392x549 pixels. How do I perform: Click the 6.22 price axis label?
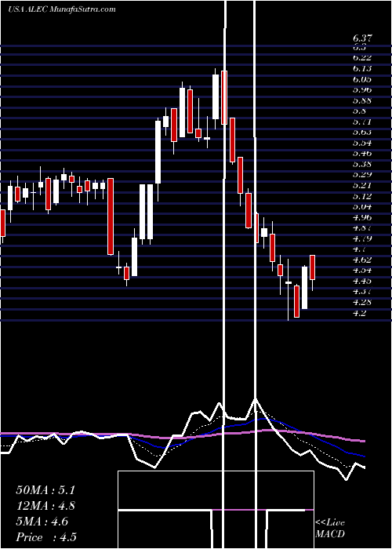pos(362,58)
